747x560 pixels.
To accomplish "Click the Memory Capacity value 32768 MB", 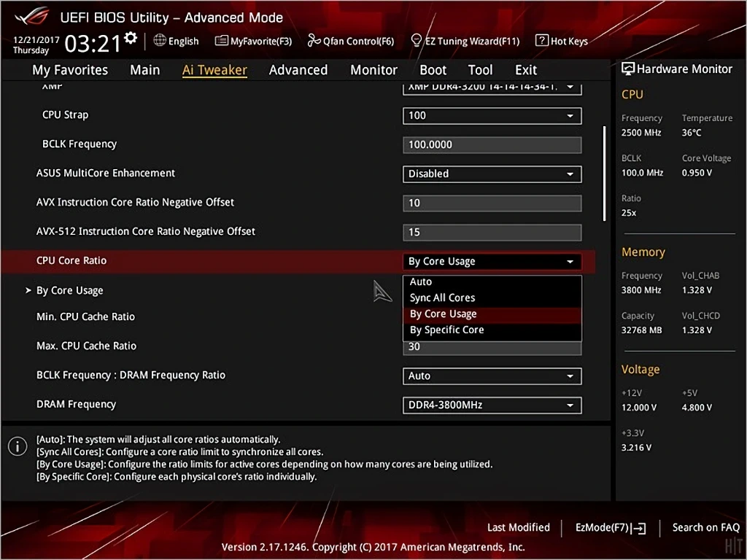I will (641, 330).
